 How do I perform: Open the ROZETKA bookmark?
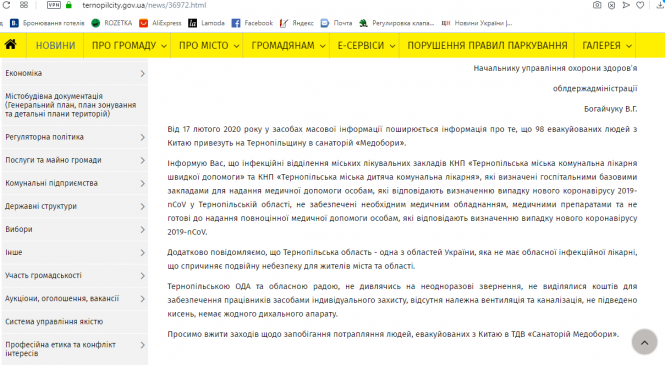click(112, 23)
